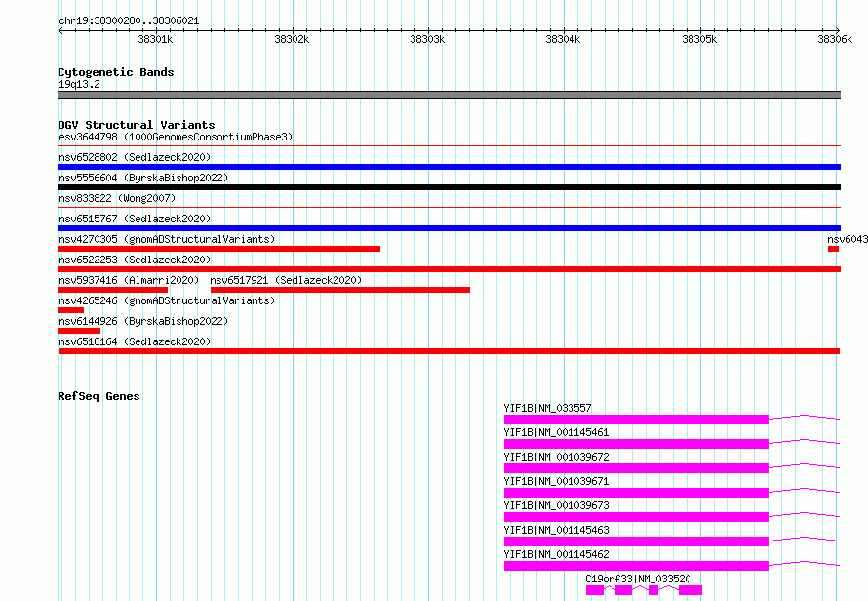Open the YIF1B|NM_001039671 transcript label

point(556,481)
